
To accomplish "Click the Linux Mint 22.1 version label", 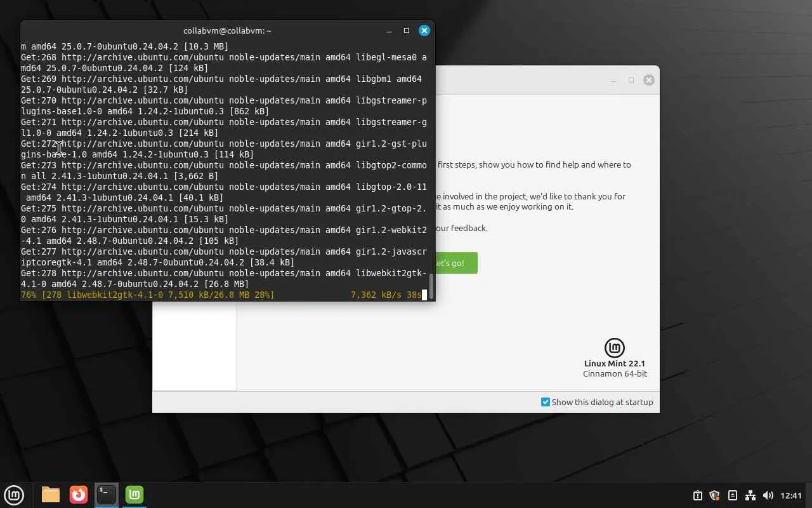I will click(x=615, y=363).
